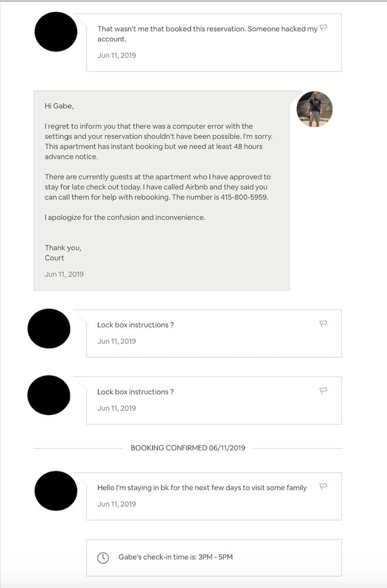Click the clock icon beside check-in time
The image size is (387, 588).
pyautogui.click(x=103, y=557)
